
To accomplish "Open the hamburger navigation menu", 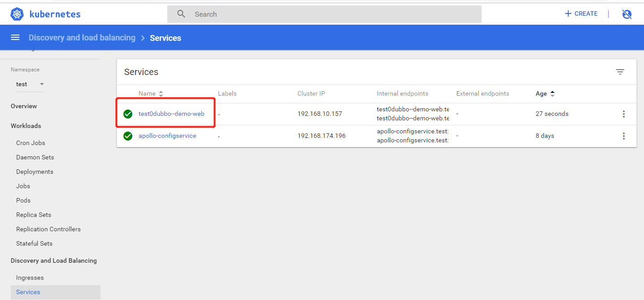I will [15, 37].
